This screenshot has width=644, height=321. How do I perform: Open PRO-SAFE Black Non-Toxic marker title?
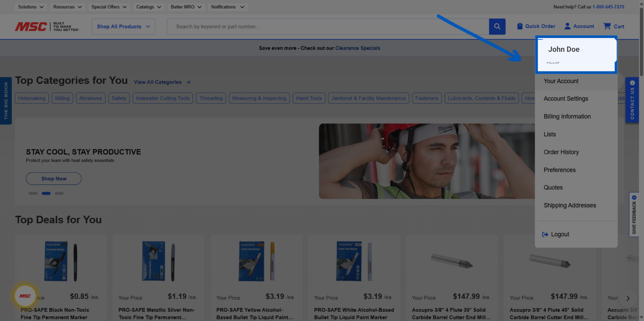click(55, 314)
